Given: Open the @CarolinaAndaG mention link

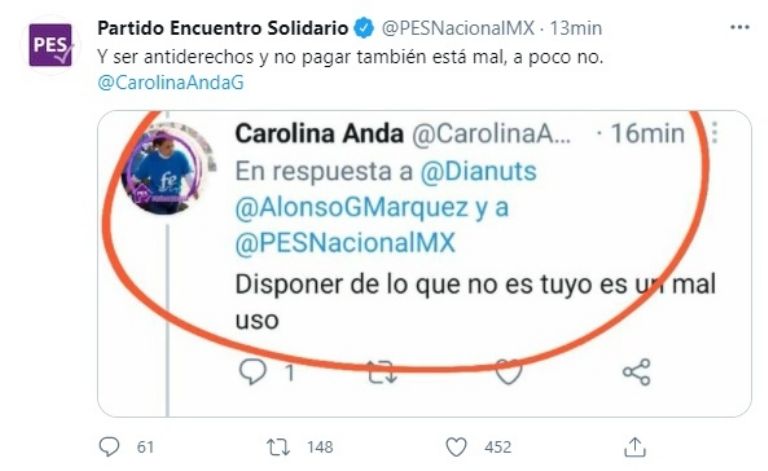Looking at the screenshot, I should click(170, 83).
